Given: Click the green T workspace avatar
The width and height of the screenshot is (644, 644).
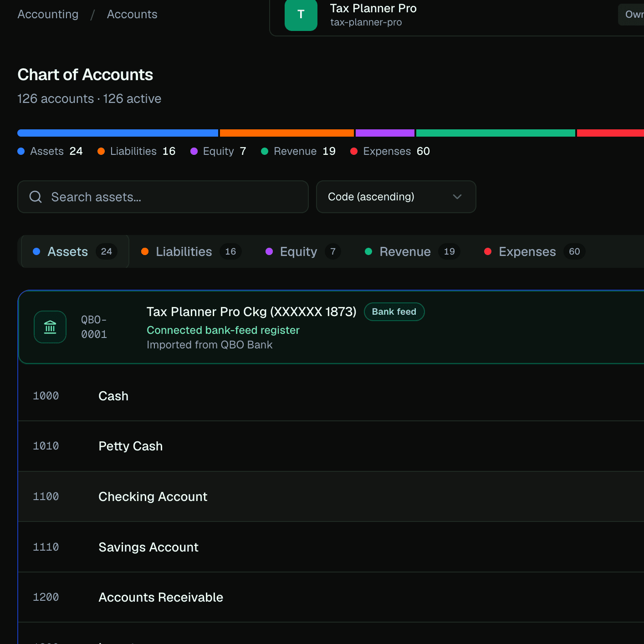Looking at the screenshot, I should (301, 15).
